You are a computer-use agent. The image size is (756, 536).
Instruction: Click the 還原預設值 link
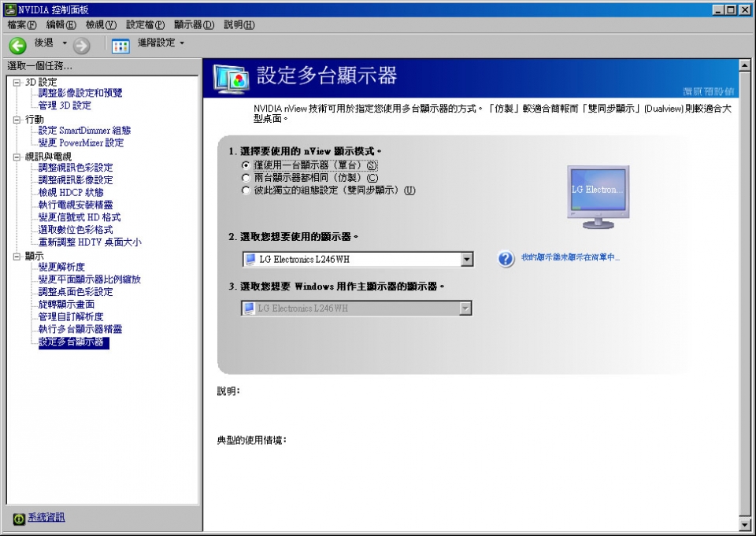pos(708,91)
